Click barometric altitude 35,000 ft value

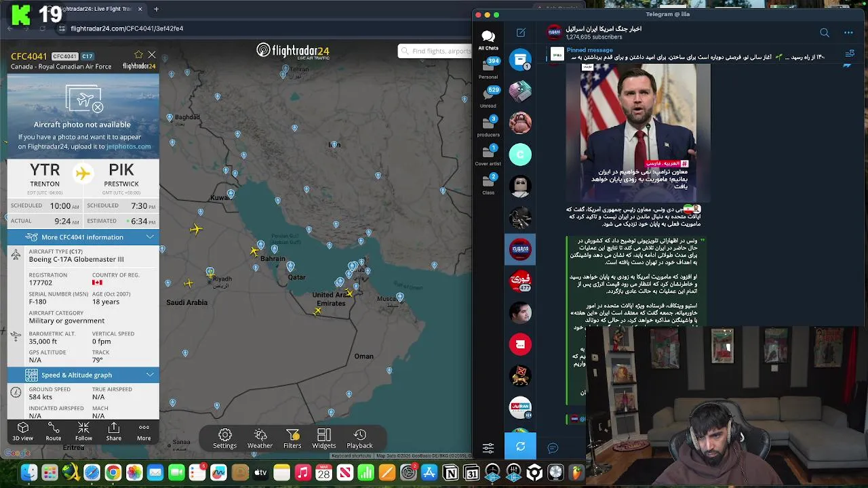[x=43, y=342]
